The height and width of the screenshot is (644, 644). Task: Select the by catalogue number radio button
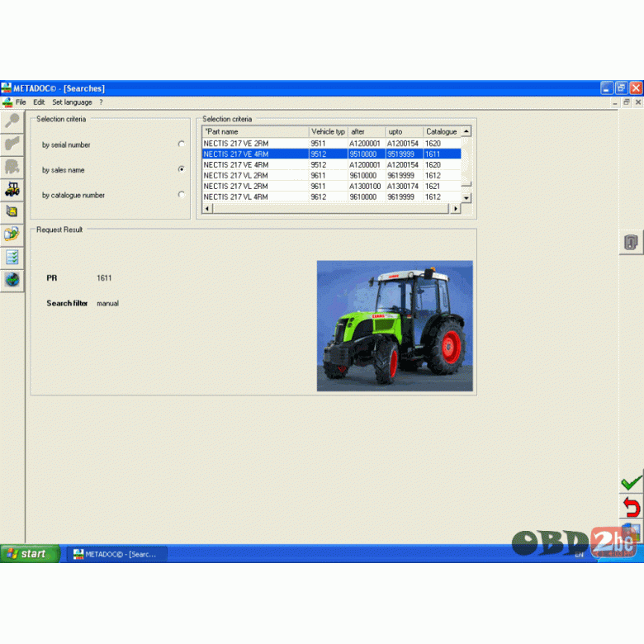[181, 194]
